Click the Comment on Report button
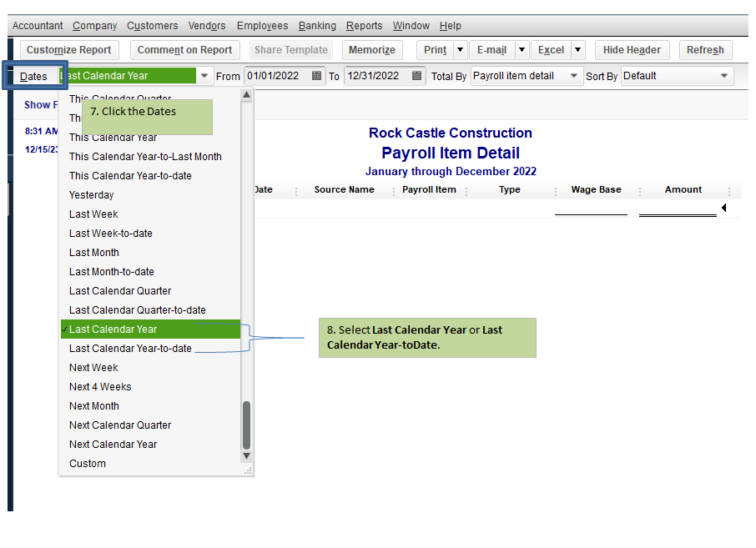Screen dimensions: 756x548 [x=184, y=50]
